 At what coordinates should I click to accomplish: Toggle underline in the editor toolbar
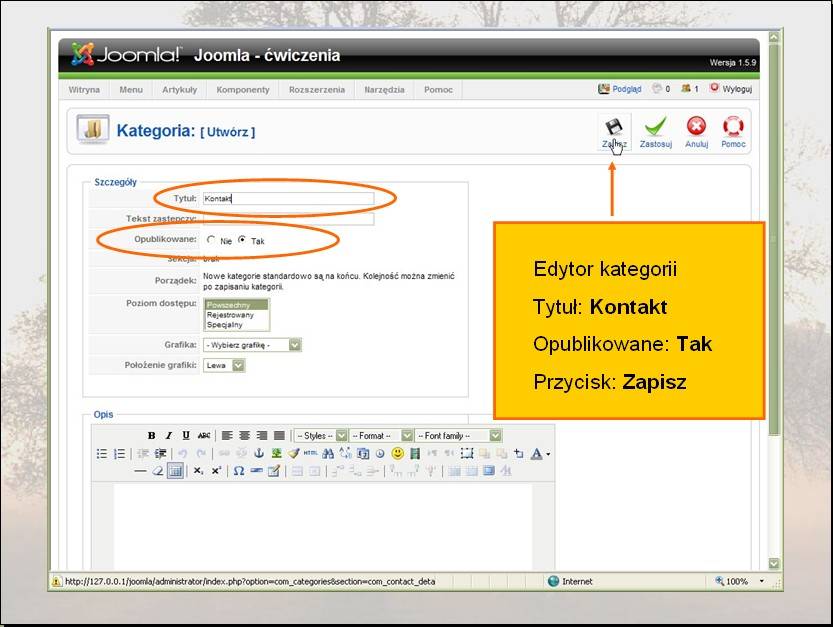186,436
